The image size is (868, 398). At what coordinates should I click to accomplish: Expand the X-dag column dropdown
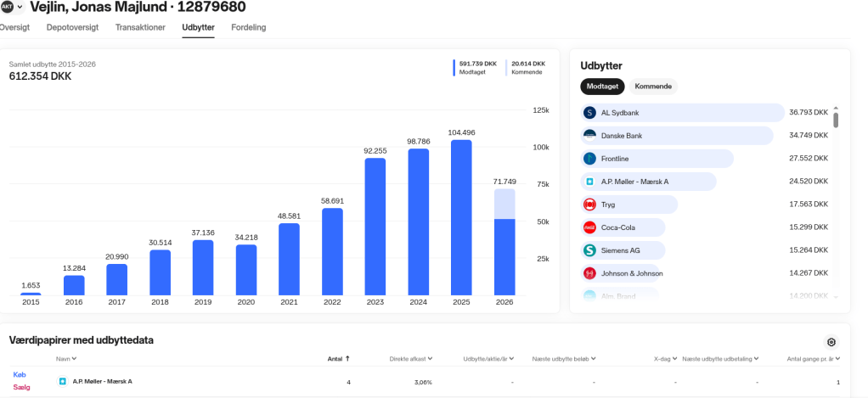coord(675,359)
